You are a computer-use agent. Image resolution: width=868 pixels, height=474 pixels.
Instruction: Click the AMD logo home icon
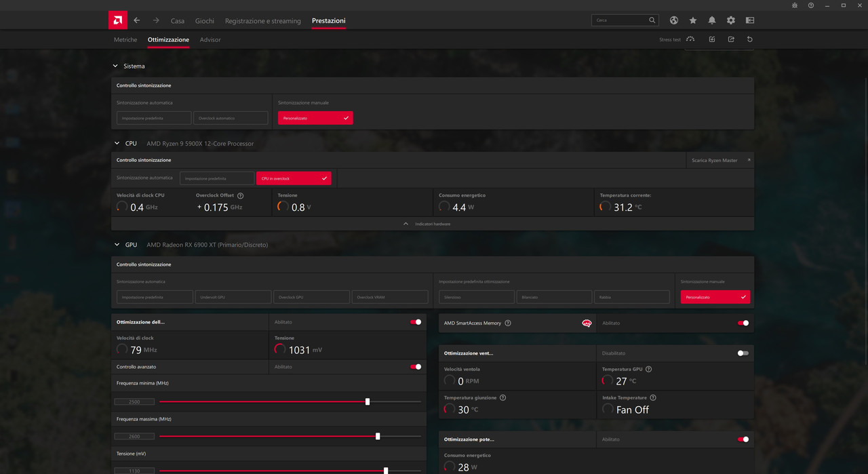click(118, 20)
